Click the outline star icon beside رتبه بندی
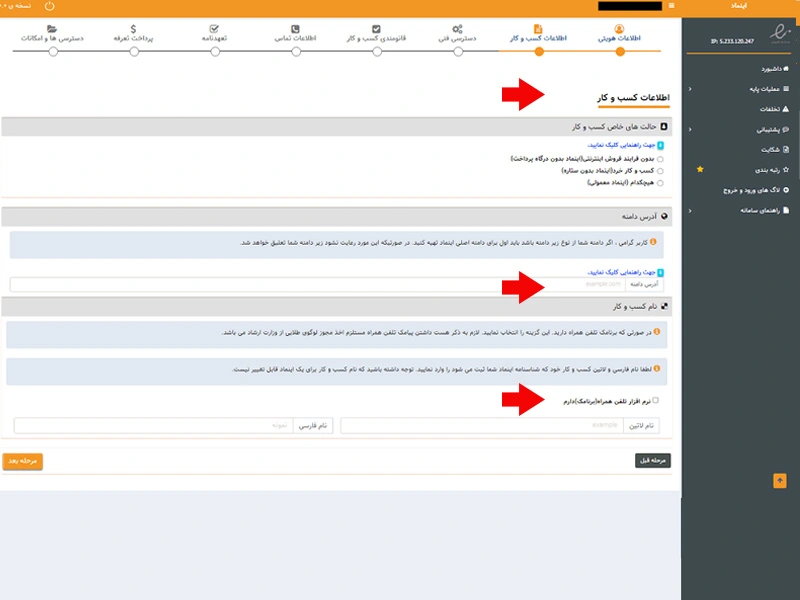This screenshot has width=800, height=600. 786,169
